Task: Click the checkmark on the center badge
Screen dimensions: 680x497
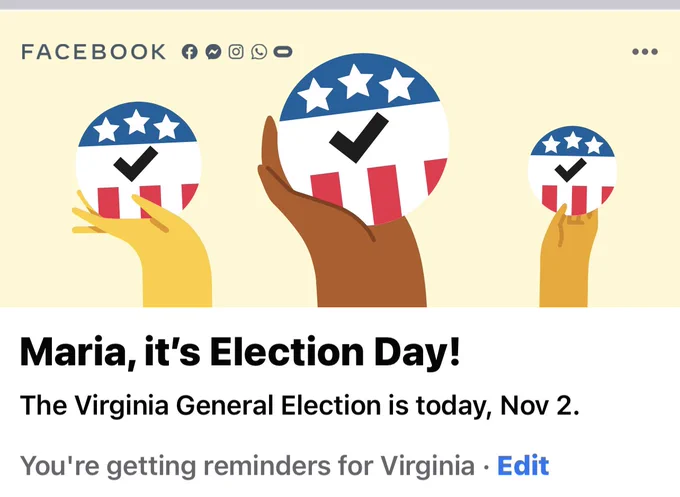Action: click(x=359, y=138)
